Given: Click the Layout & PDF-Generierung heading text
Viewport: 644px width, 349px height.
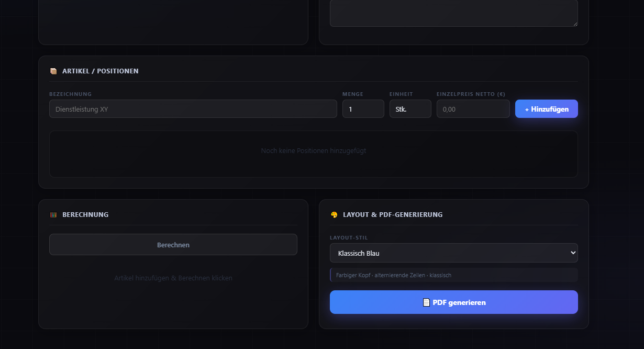Looking at the screenshot, I should (392, 215).
